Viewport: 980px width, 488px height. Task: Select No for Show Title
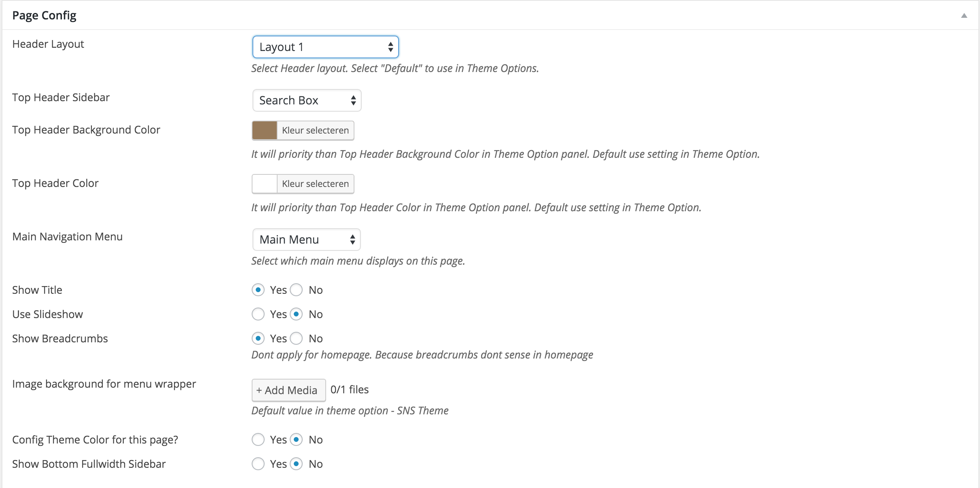tap(296, 290)
